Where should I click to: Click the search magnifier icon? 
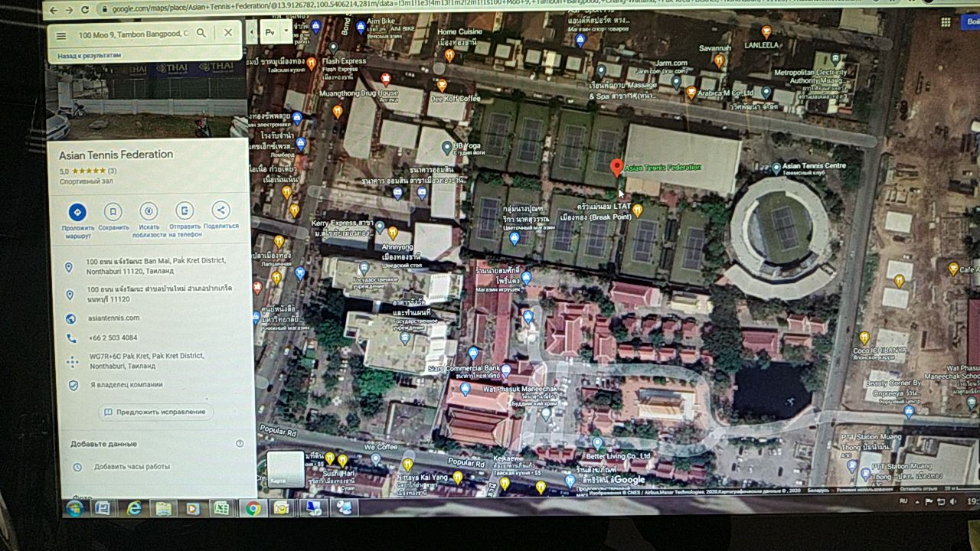click(x=201, y=33)
